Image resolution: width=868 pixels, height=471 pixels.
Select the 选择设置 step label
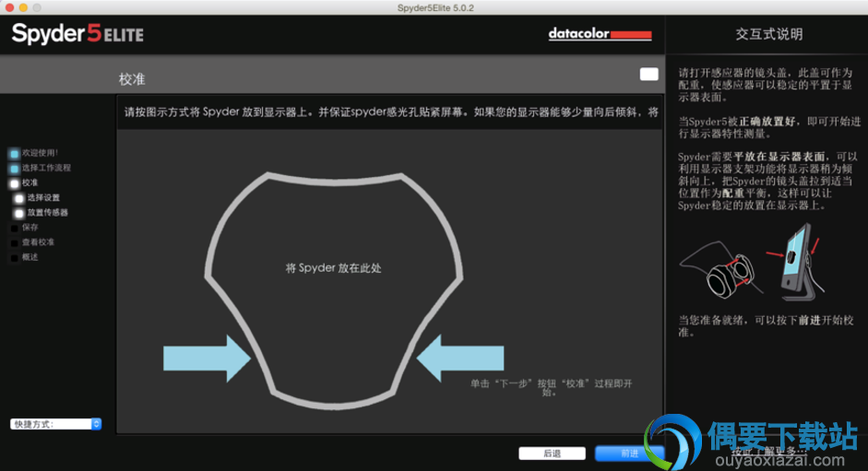pyautogui.click(x=43, y=197)
